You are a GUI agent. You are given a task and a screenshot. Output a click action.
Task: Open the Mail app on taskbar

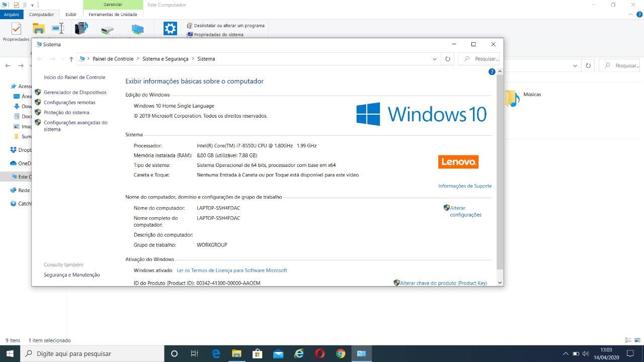278,353
